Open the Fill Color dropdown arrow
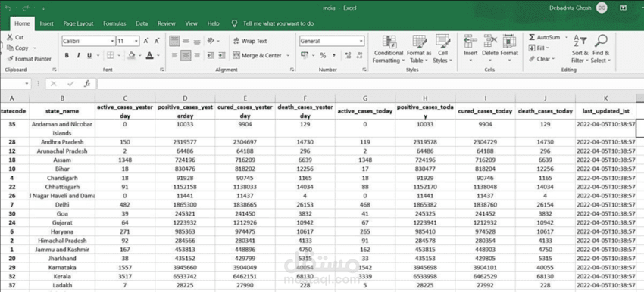 (x=140, y=55)
